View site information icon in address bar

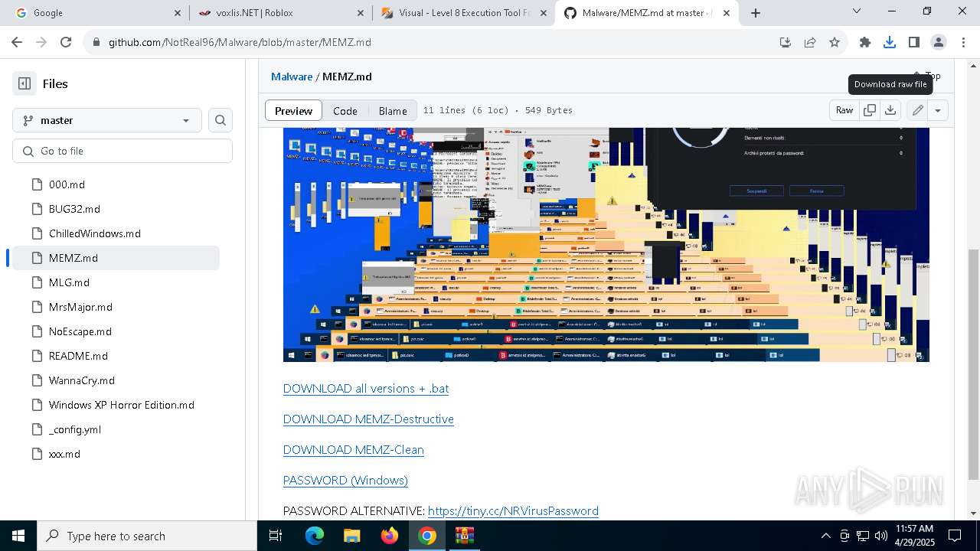(96, 43)
